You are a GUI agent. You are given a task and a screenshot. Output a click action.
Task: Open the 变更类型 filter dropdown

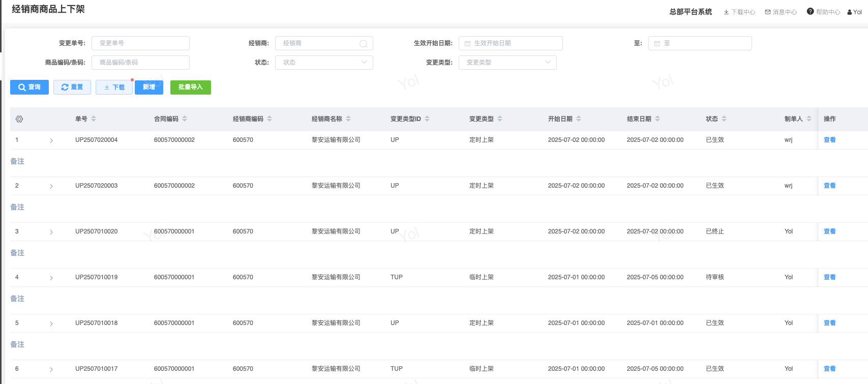507,63
